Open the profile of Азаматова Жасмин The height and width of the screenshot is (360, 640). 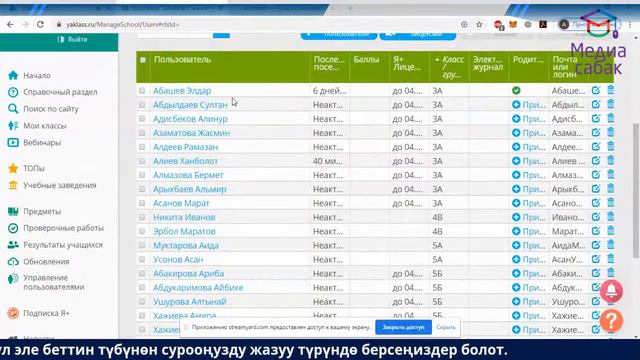191,133
